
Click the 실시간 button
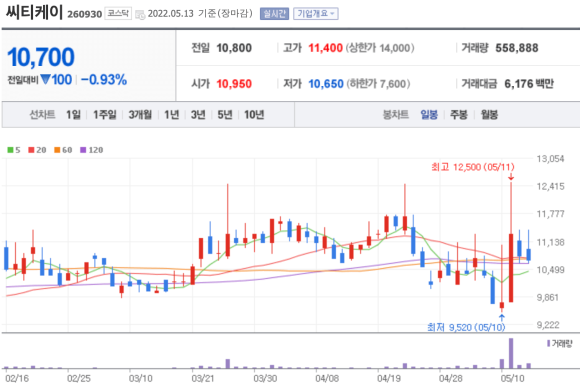pyautogui.click(x=274, y=14)
